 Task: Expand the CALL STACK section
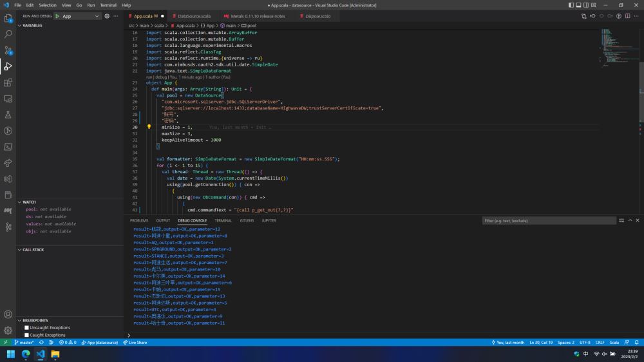pos(33,249)
